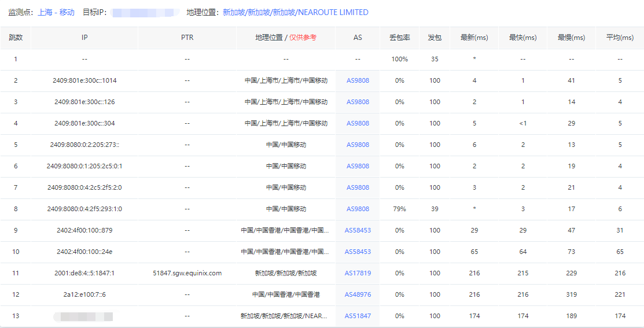Select the 最慢(ms) column header
The height and width of the screenshot is (328, 644).
coord(571,38)
